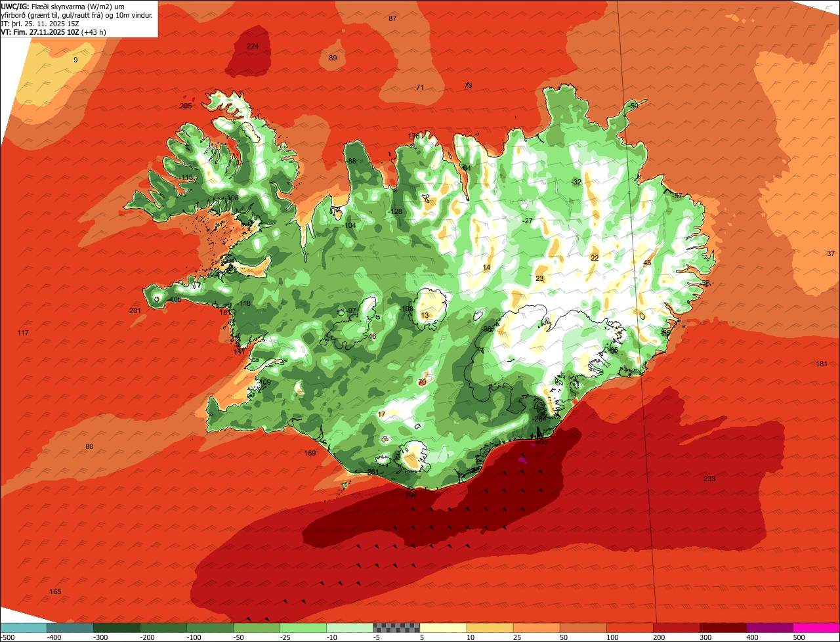Screen dimensions: 840x642
Task: Click the map value -88
Action: pyautogui.click(x=351, y=161)
